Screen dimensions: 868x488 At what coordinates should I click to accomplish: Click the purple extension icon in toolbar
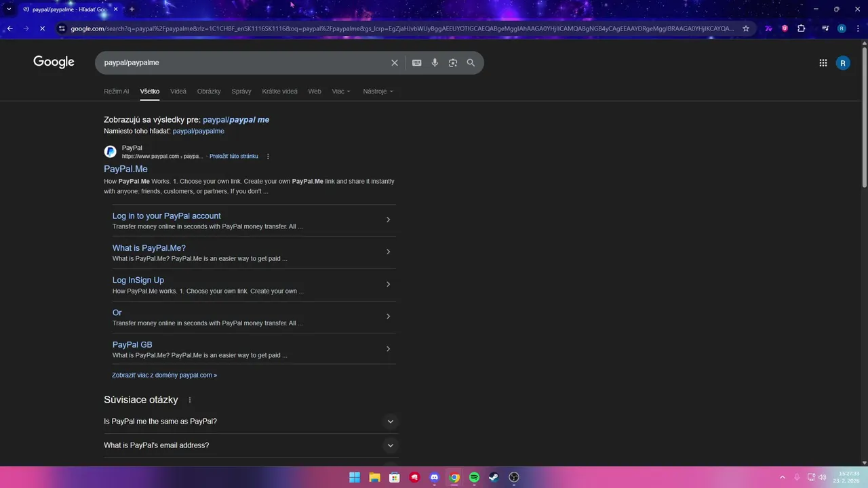768,28
